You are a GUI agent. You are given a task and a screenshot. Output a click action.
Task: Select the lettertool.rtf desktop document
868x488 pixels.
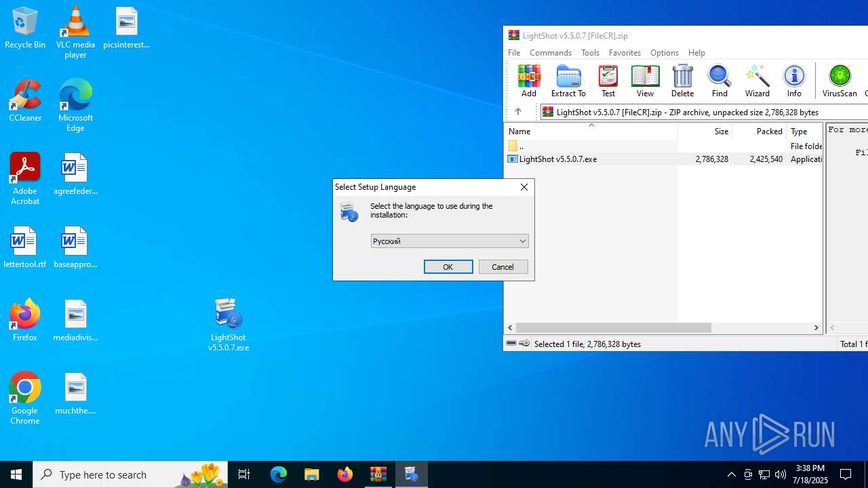25,247
